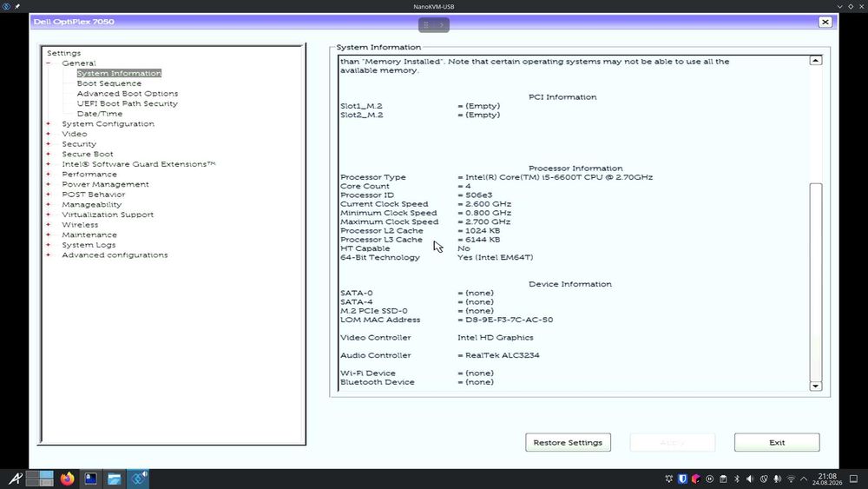Click the floating toolbar drag handle dots
868x489 pixels.
(425, 25)
